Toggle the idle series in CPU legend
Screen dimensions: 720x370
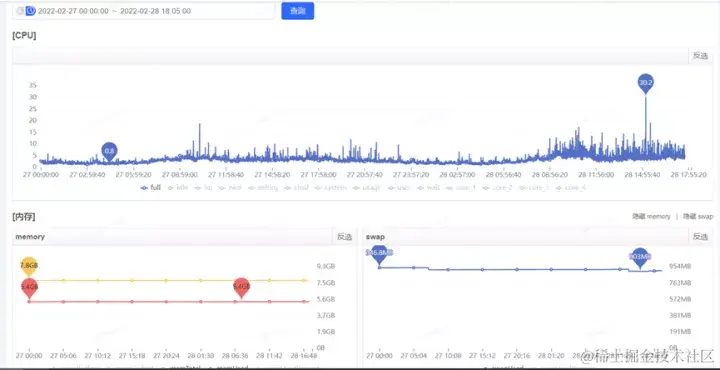178,188
